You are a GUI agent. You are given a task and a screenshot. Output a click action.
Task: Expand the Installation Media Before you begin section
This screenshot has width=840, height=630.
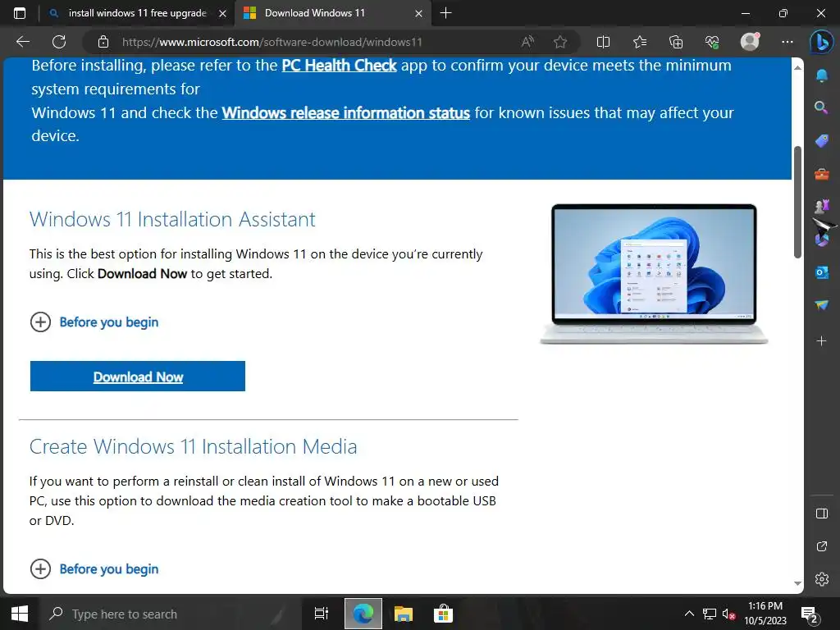coord(94,569)
